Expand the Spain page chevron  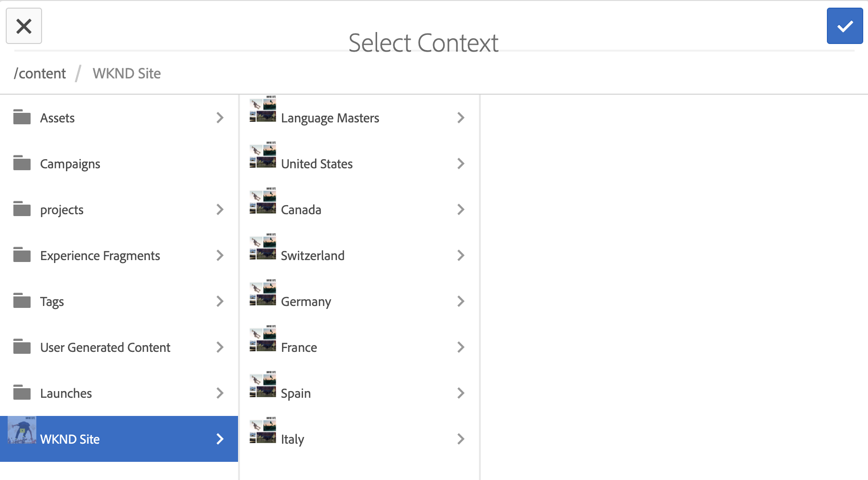coord(461,393)
